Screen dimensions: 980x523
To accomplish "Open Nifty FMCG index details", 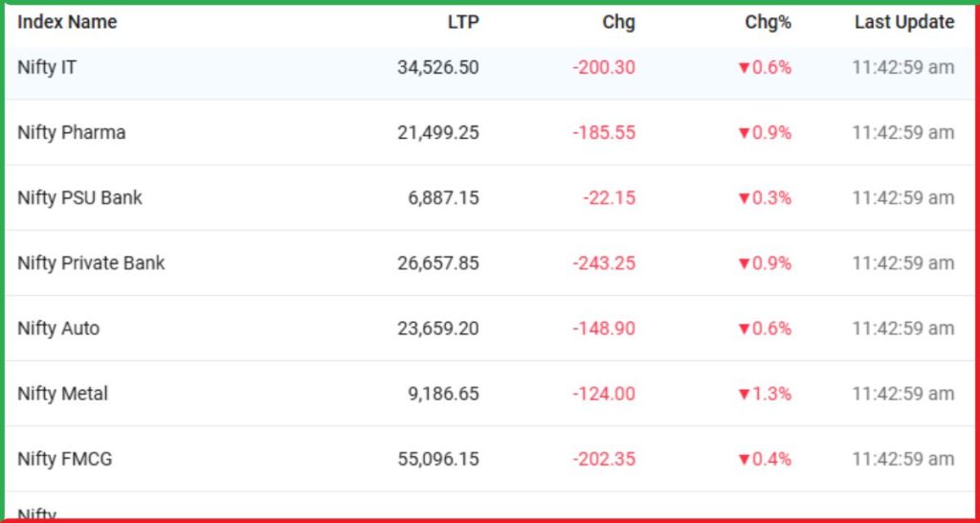I will (x=65, y=459).
